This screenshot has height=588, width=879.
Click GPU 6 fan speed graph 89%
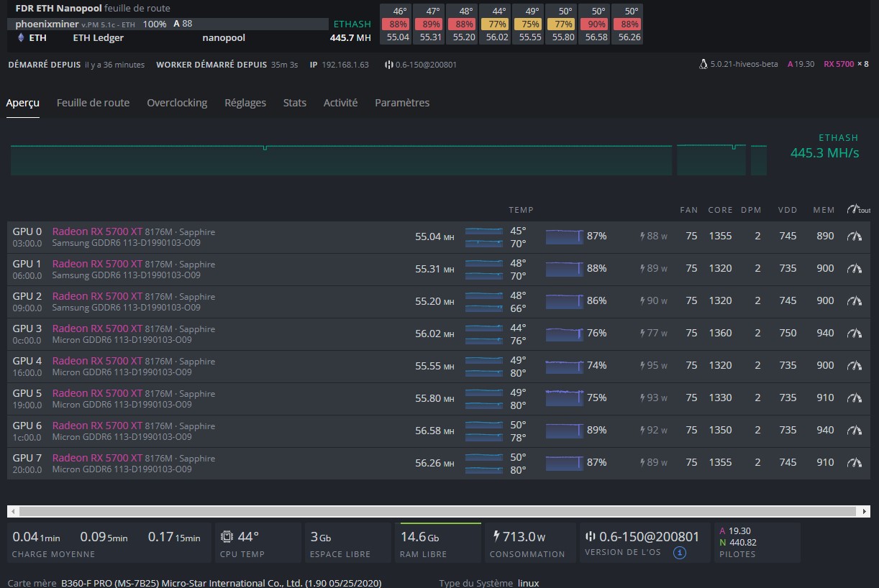point(564,431)
